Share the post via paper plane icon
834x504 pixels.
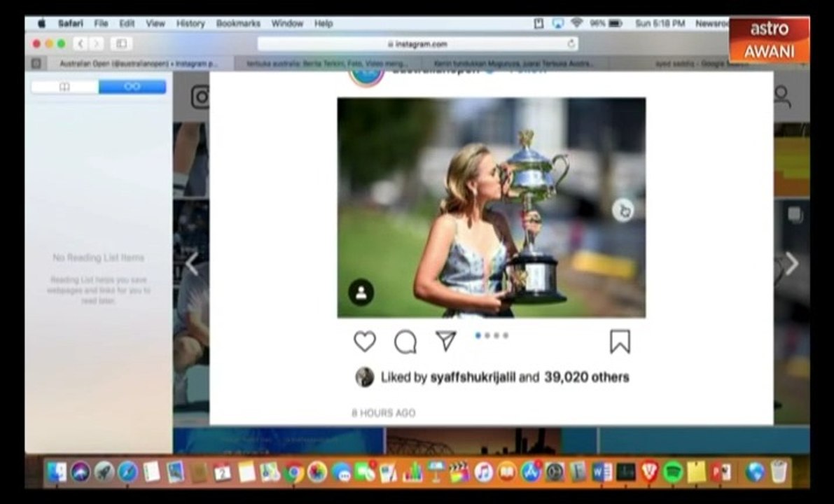pyautogui.click(x=446, y=342)
